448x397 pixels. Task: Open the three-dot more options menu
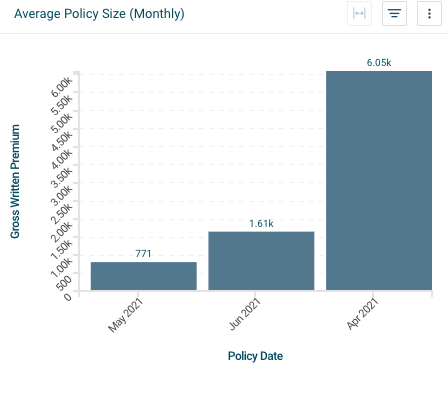[x=429, y=14]
